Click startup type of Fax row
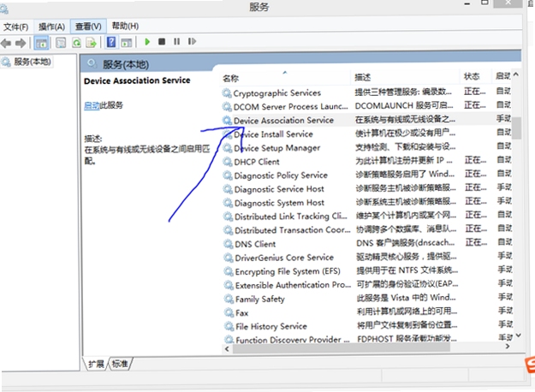Viewport: 535px width, 392px height. 505,311
